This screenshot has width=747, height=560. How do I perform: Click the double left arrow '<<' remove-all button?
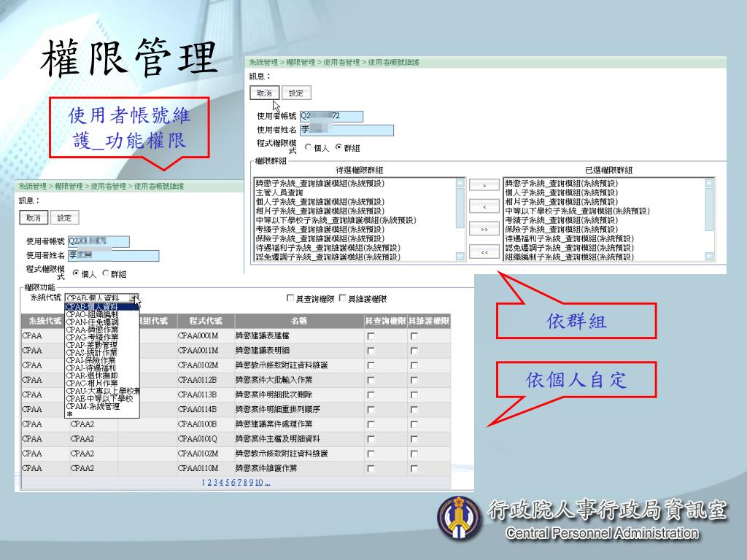(x=484, y=252)
